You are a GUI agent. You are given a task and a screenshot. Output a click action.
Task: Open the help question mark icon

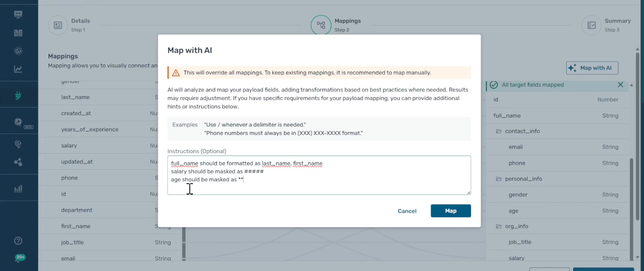(x=18, y=241)
